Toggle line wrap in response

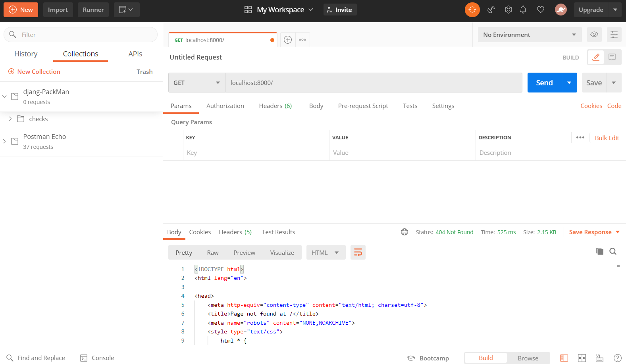point(358,252)
